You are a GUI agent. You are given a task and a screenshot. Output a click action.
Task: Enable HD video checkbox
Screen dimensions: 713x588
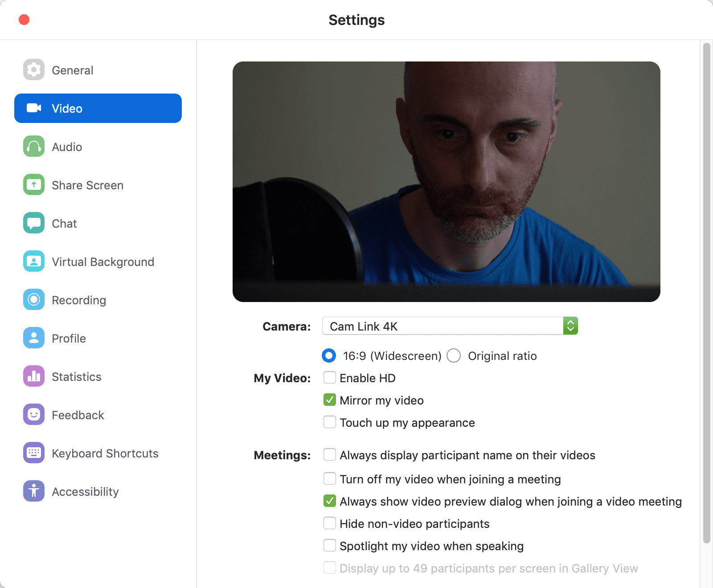point(330,378)
